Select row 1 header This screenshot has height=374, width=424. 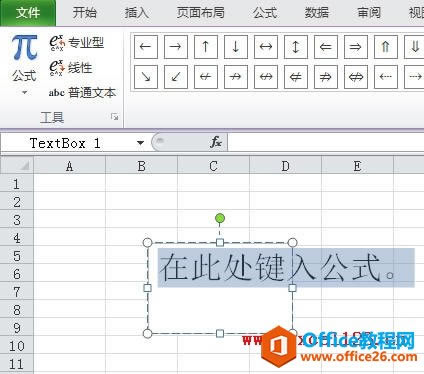[x=17, y=183]
